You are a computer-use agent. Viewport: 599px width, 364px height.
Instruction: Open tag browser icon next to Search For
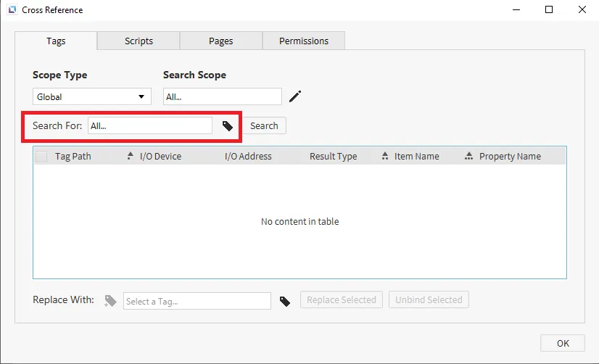tap(228, 126)
